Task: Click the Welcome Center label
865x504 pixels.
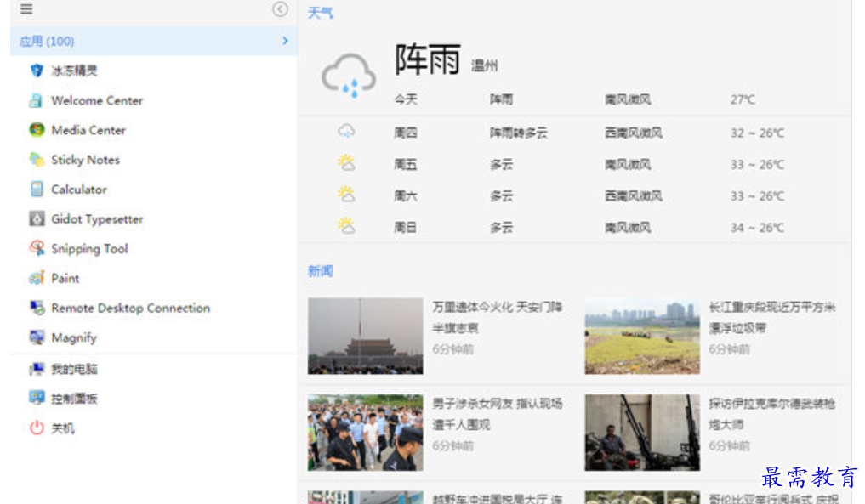Action: point(97,100)
